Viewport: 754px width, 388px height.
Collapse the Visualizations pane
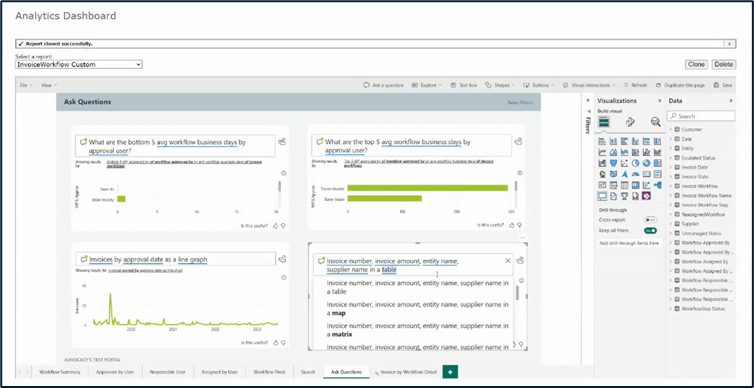[x=659, y=101]
